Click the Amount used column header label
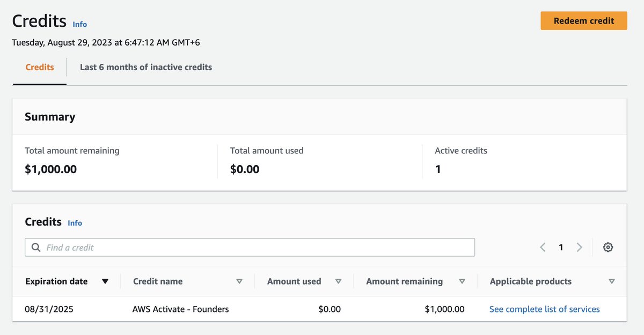644x335 pixels. click(x=294, y=281)
